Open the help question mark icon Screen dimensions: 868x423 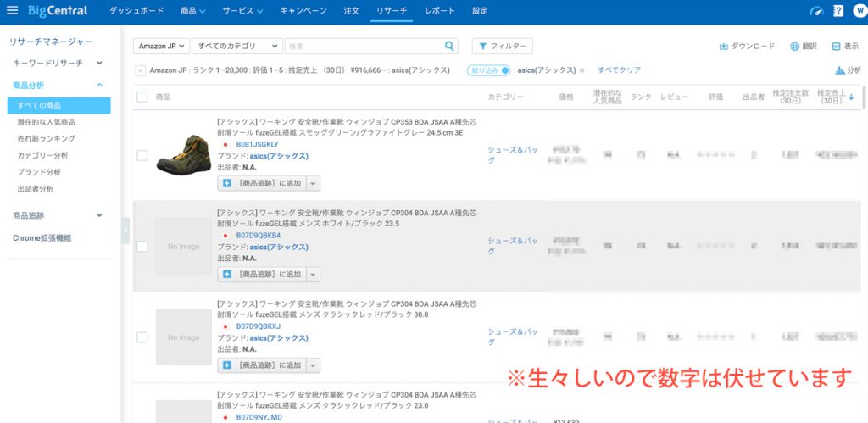coord(838,11)
